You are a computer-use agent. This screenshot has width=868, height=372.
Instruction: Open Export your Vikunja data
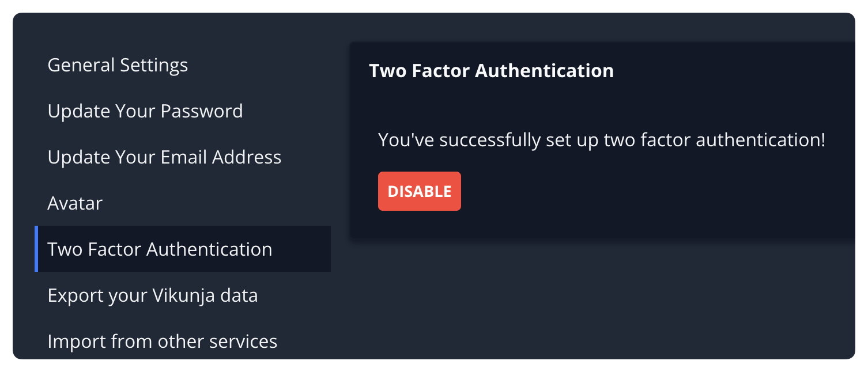point(153,295)
